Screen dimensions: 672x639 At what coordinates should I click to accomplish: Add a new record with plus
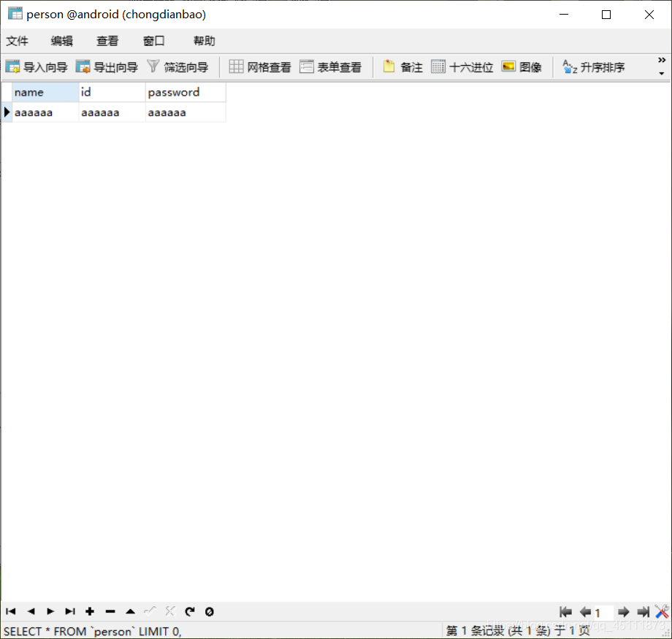90,611
